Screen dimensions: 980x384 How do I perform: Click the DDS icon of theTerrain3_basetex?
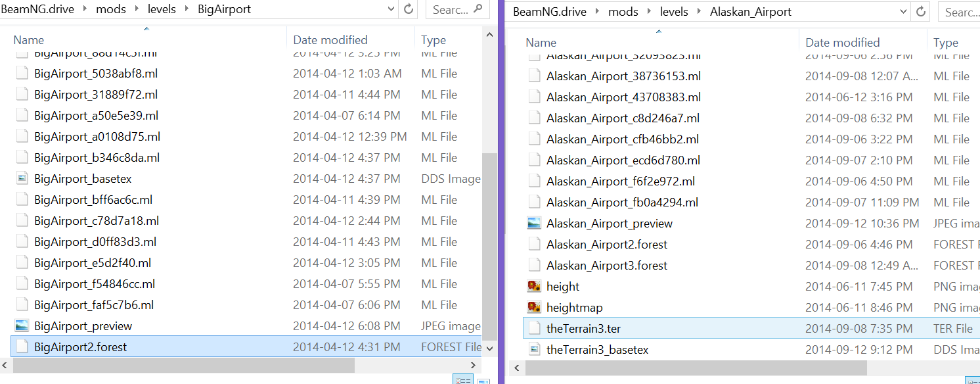[x=534, y=349]
